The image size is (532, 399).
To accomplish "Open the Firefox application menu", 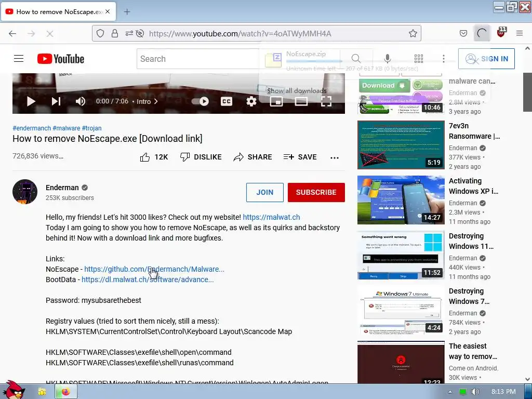I will [x=520, y=33].
